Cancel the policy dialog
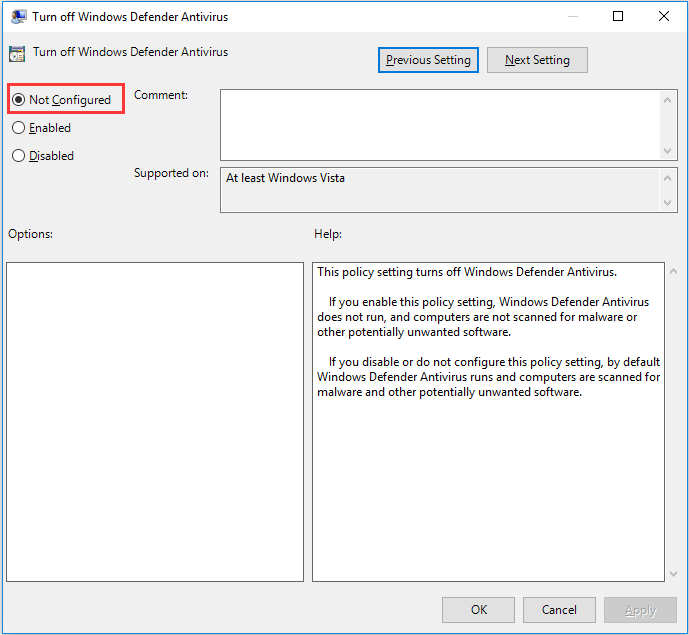This screenshot has width=689, height=635. 559,610
